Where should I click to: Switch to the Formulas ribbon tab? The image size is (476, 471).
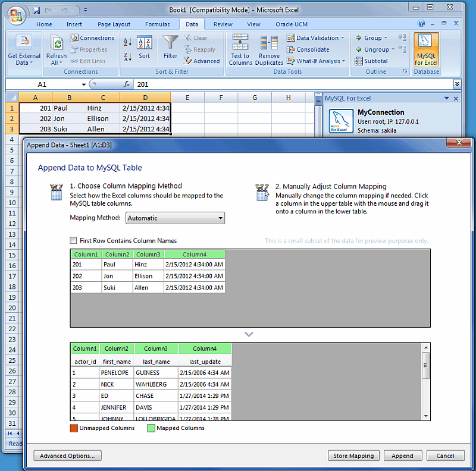point(157,24)
